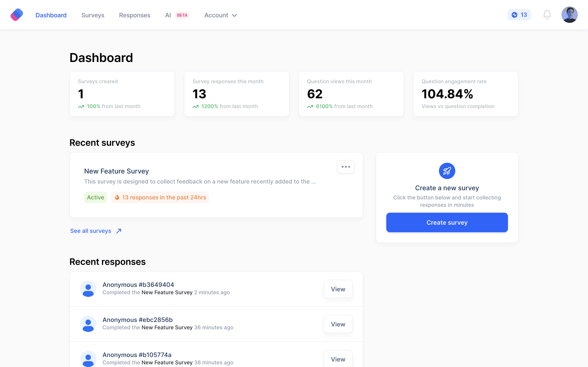The width and height of the screenshot is (588, 367).
Task: Go to the Surveys tab
Action: pos(92,15)
